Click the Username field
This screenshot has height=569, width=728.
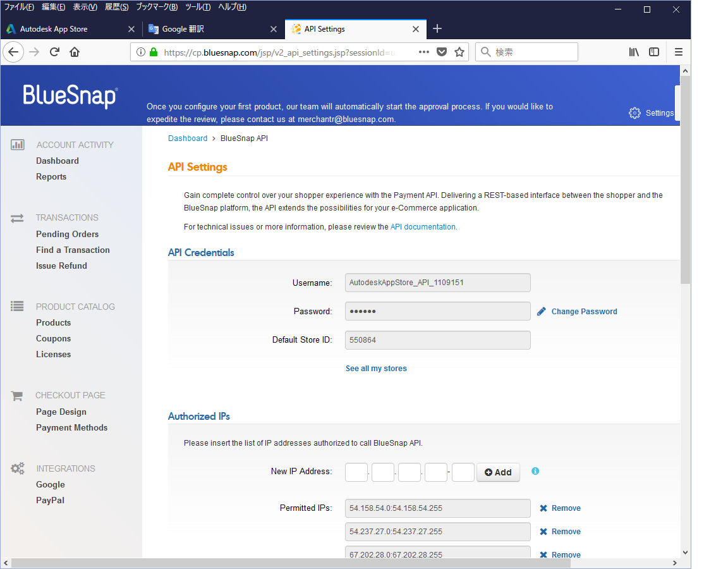tap(438, 283)
